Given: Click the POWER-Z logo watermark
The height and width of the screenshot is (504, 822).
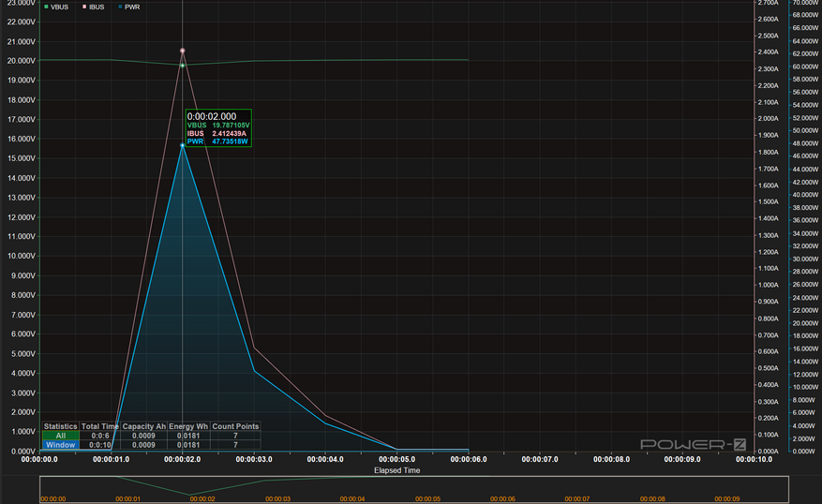Looking at the screenshot, I should point(693,445).
